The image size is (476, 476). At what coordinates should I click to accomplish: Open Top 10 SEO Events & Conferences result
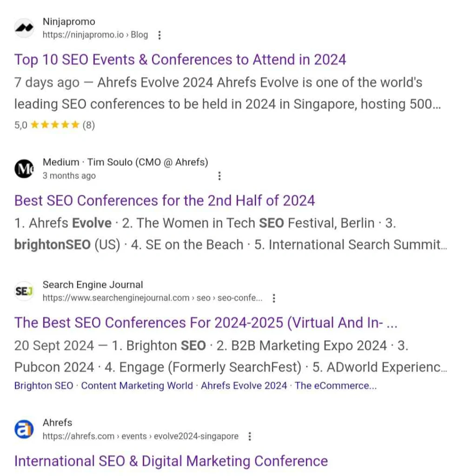click(180, 59)
